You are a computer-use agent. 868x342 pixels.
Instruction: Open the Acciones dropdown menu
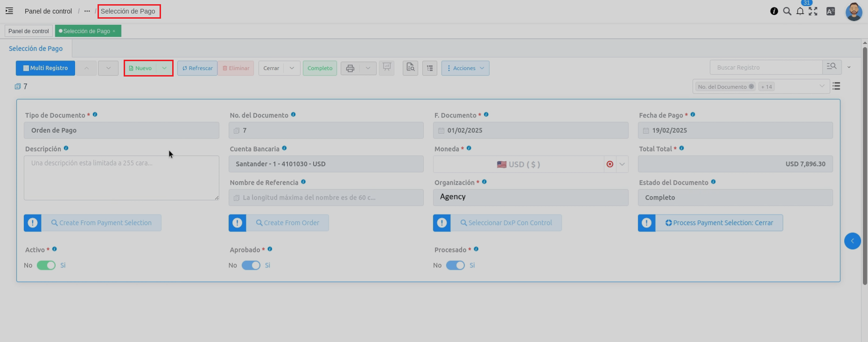465,68
